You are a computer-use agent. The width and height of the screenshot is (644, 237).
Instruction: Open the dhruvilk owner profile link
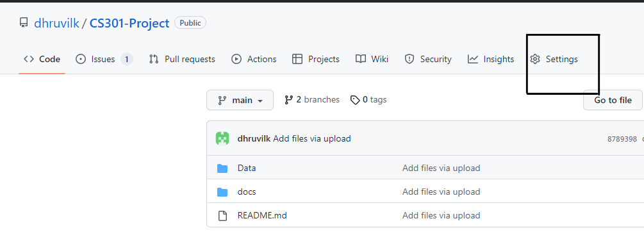56,24
